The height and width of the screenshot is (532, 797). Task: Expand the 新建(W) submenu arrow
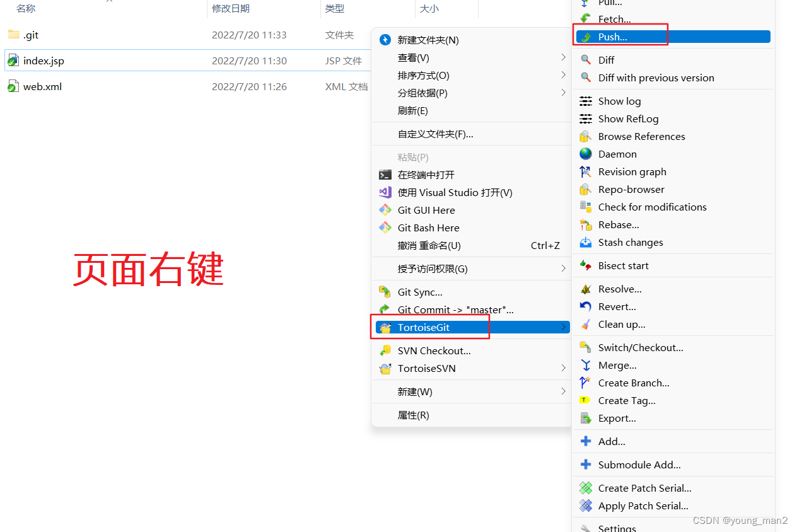tap(563, 391)
